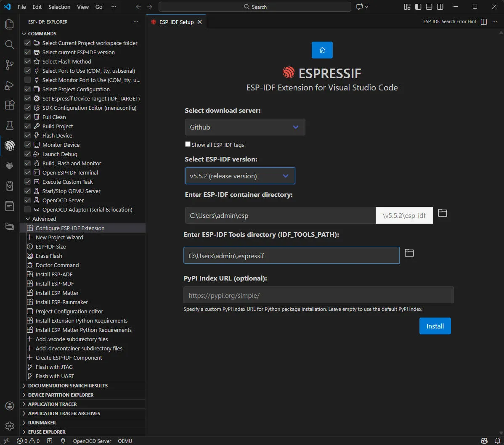Click the QEMU status bar item
The image size is (504, 445).
(125, 441)
